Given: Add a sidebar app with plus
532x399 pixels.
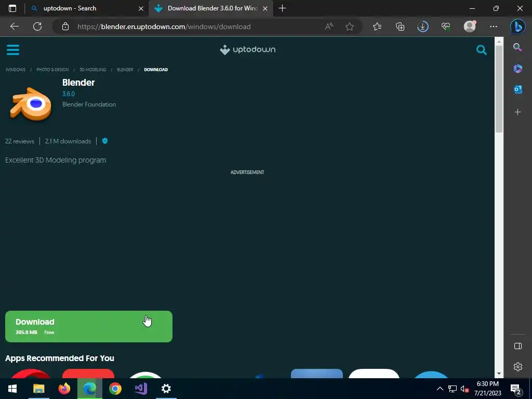Looking at the screenshot, I should [518, 112].
